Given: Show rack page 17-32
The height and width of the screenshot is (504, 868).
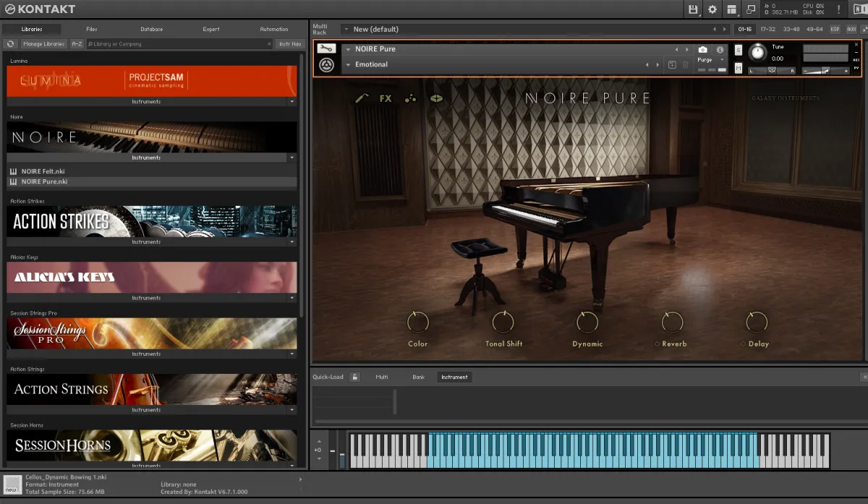Looking at the screenshot, I should (768, 29).
